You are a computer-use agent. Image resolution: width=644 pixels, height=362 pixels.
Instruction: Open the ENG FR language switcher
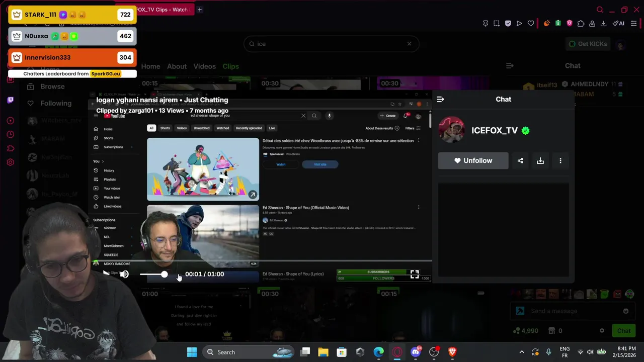click(565, 352)
